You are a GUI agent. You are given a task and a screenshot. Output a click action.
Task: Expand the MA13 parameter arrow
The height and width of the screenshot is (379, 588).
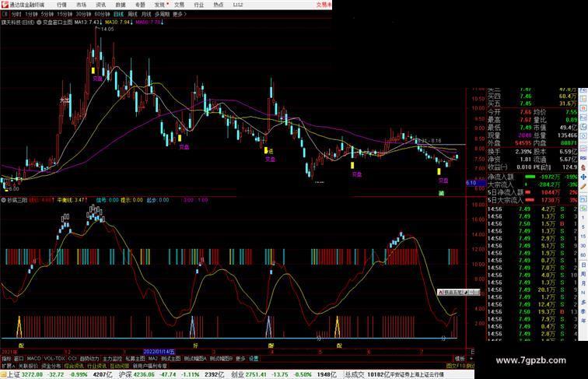pyautogui.click(x=101, y=23)
